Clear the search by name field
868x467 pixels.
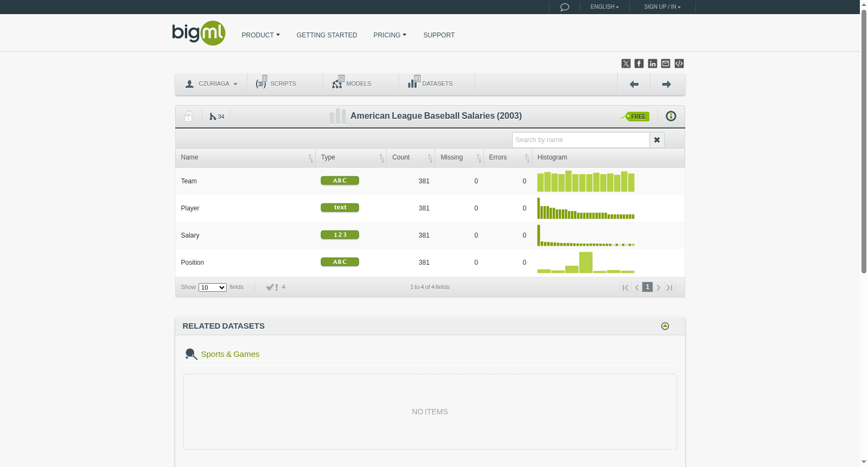[x=657, y=140]
